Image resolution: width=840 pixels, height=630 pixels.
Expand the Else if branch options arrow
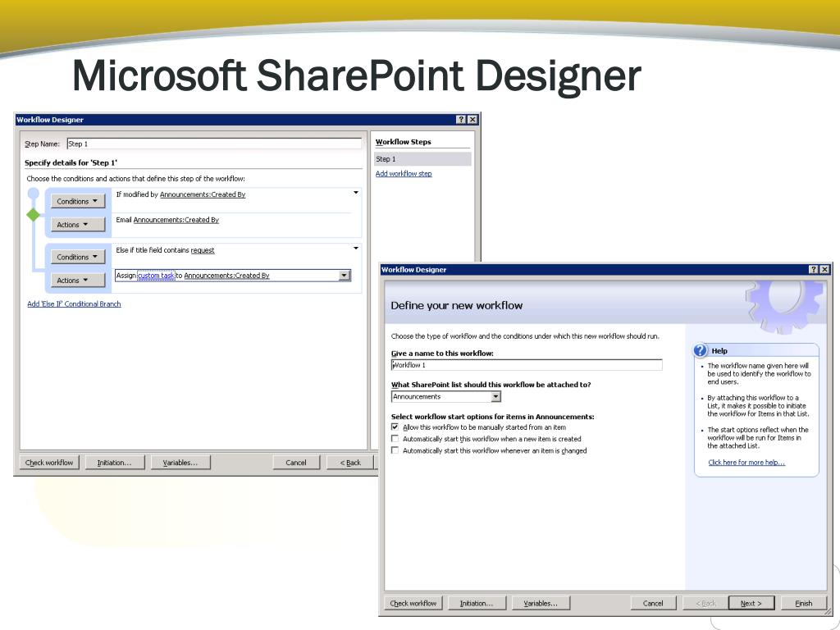click(x=356, y=248)
